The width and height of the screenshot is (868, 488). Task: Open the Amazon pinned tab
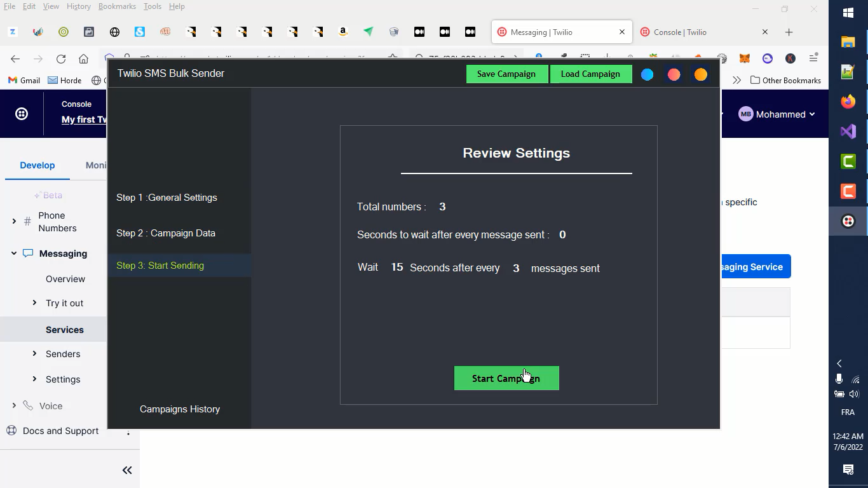pos(343,32)
